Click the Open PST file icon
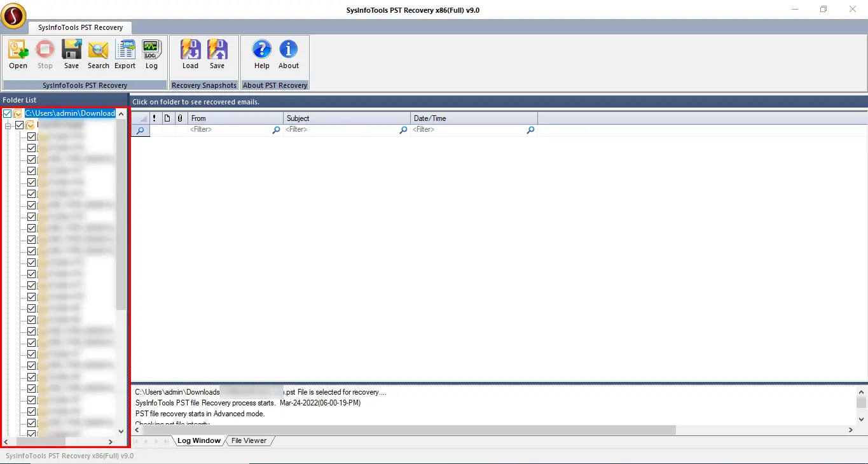 pyautogui.click(x=18, y=53)
